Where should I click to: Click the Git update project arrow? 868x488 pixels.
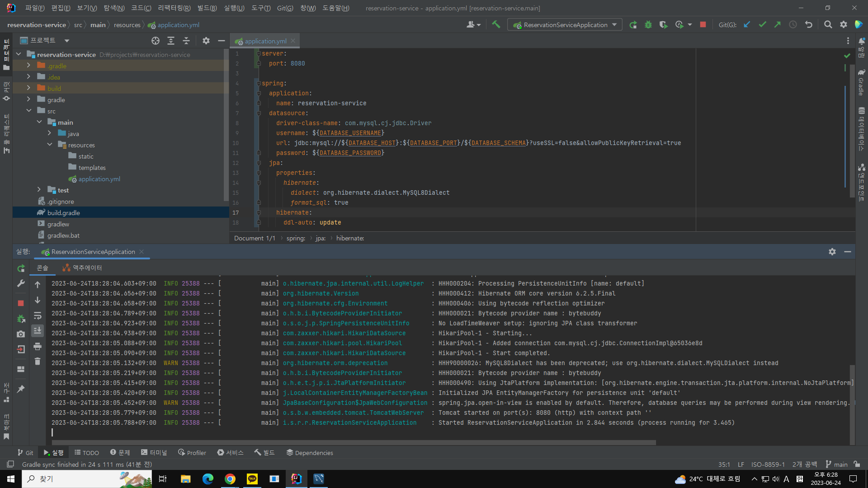(747, 25)
